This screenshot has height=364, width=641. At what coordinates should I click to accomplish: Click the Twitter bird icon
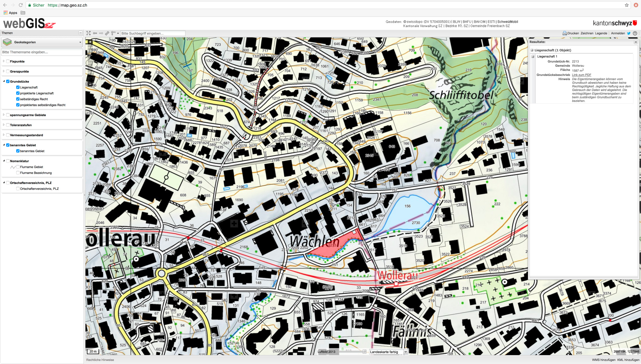[x=629, y=33]
